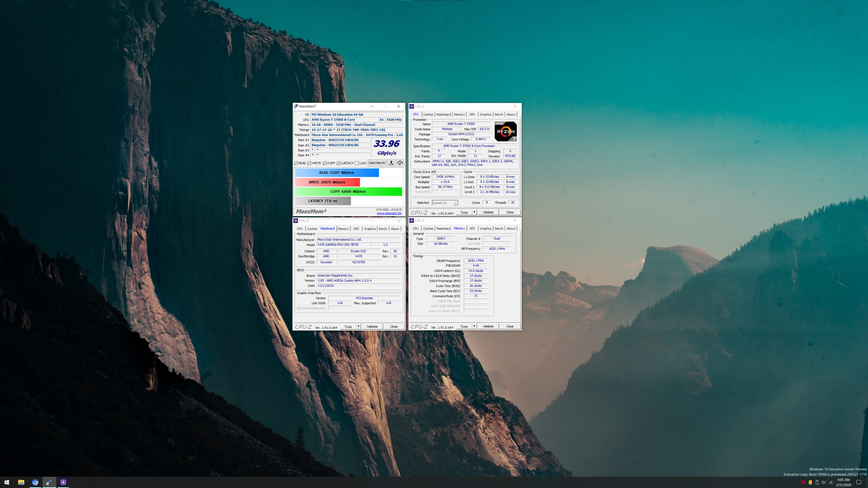Click the blue READ 33397 MByte/s bar
This screenshot has height=488, width=868.
(337, 173)
